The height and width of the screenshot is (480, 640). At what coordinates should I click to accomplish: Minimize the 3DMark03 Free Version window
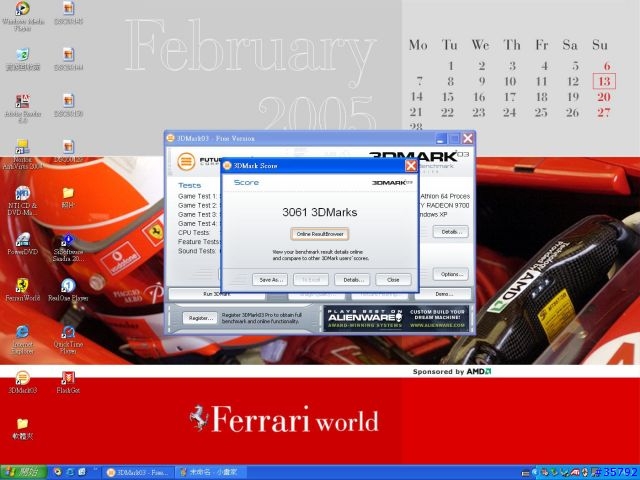click(x=441, y=139)
